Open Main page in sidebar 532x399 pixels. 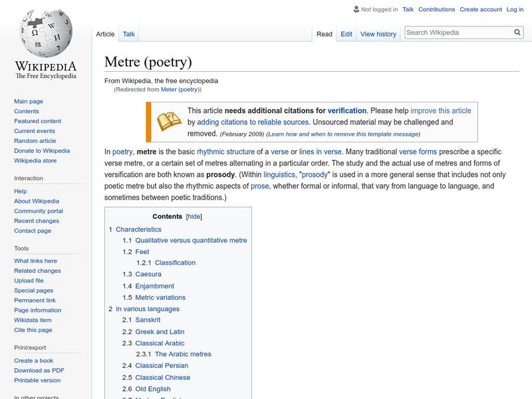pos(29,102)
